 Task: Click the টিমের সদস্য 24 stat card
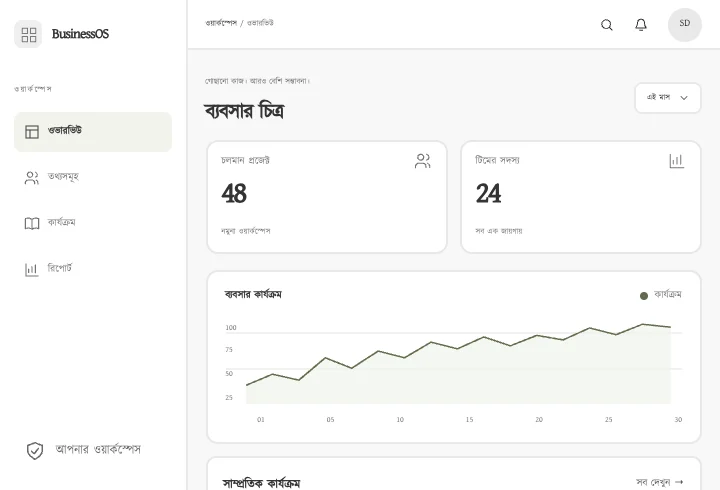pyautogui.click(x=581, y=197)
